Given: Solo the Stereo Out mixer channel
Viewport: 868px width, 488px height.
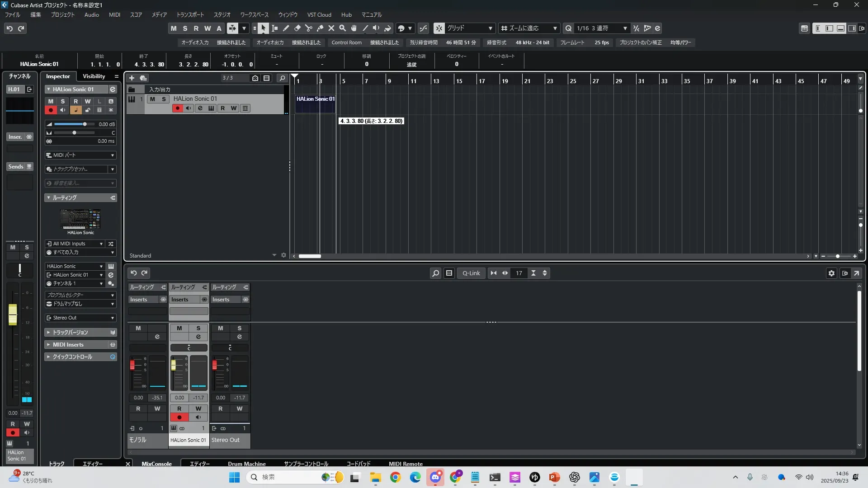Looking at the screenshot, I should (x=240, y=328).
